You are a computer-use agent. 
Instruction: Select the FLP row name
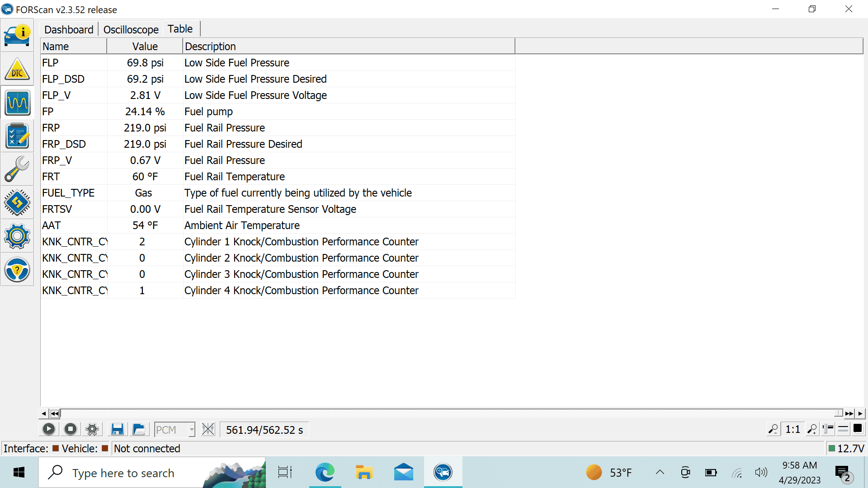point(50,63)
